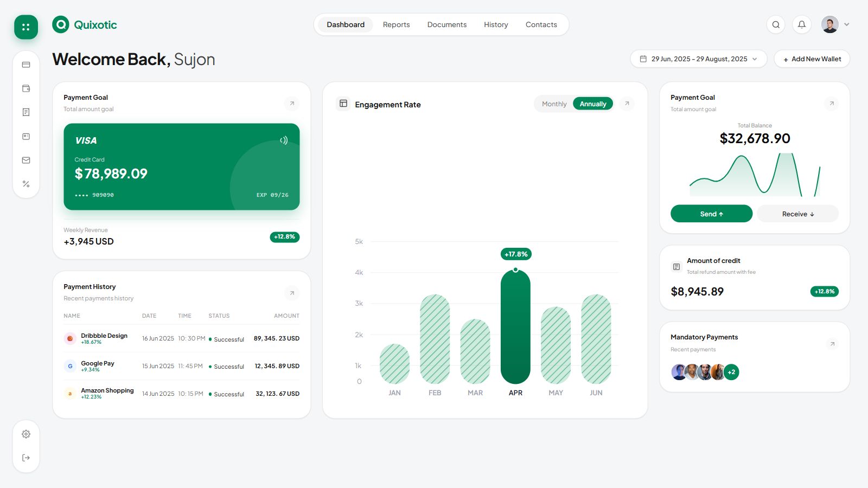868x488 pixels.
Task: Click Add New Wallet button
Action: click(812, 59)
